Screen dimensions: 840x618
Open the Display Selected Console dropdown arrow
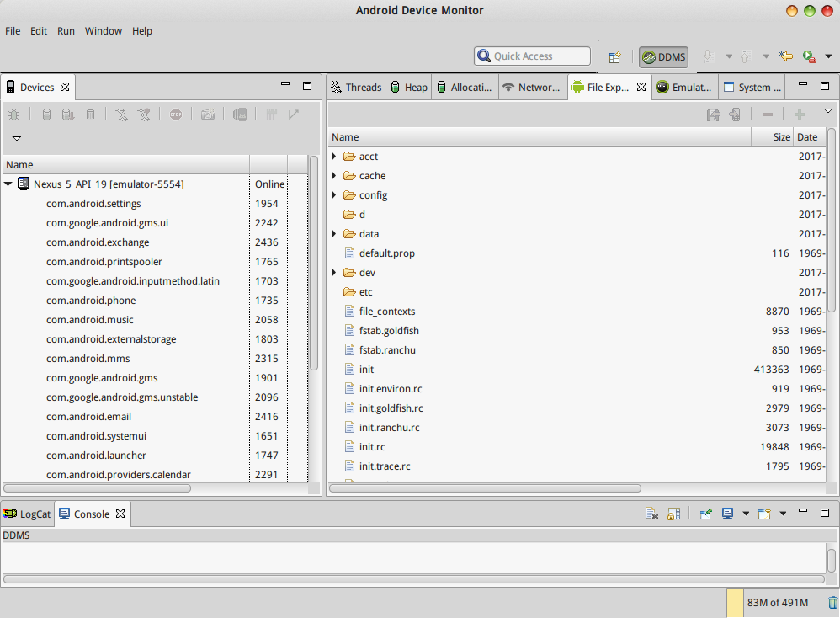click(746, 514)
